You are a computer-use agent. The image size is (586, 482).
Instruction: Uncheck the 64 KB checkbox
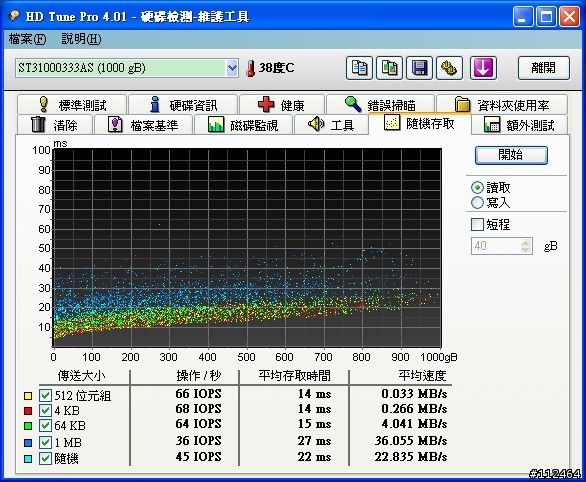[45, 425]
